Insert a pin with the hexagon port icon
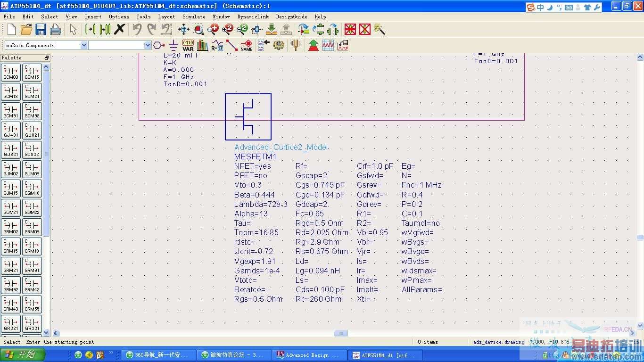This screenshot has width=644, height=362. [159, 45]
